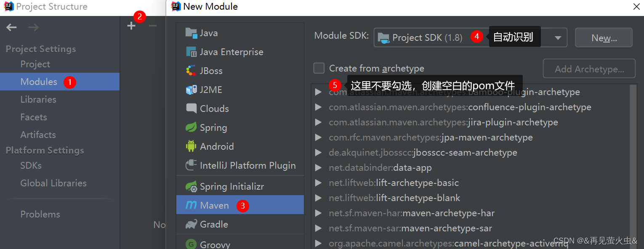Select Spring Initializr generator
Image resolution: width=644 pixels, height=249 pixels.
pyautogui.click(x=240, y=186)
